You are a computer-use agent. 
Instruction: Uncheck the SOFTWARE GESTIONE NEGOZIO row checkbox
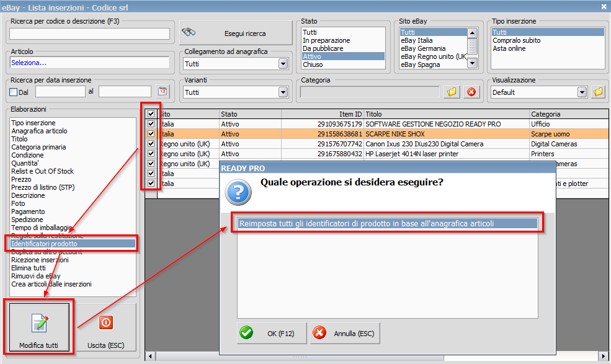click(151, 124)
